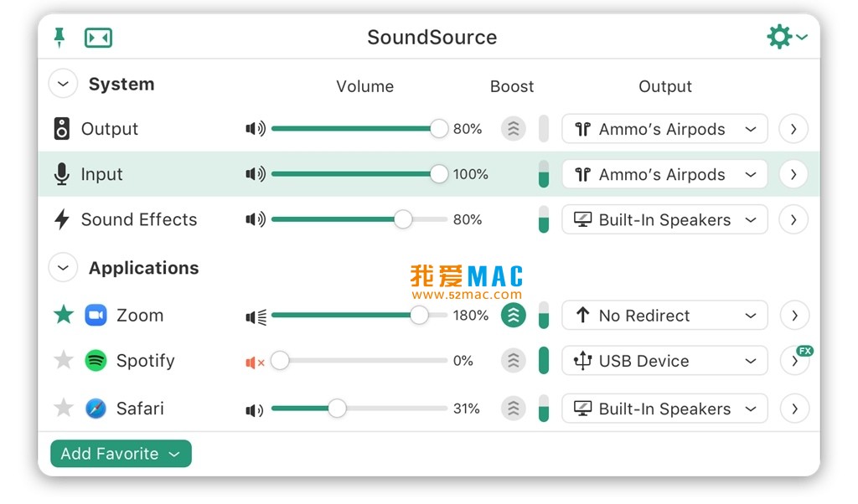Click the Input microphone icon
This screenshot has width=858, height=504.
62,174
